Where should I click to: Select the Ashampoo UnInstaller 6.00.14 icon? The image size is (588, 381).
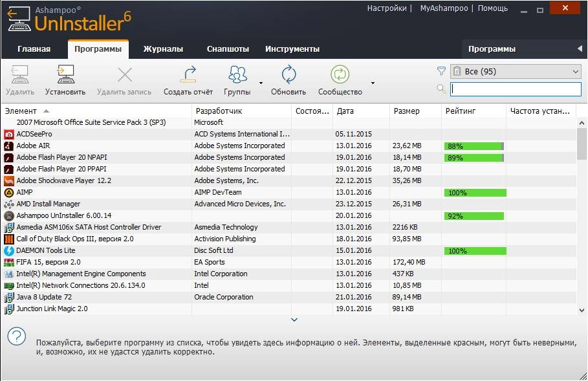pos(8,215)
